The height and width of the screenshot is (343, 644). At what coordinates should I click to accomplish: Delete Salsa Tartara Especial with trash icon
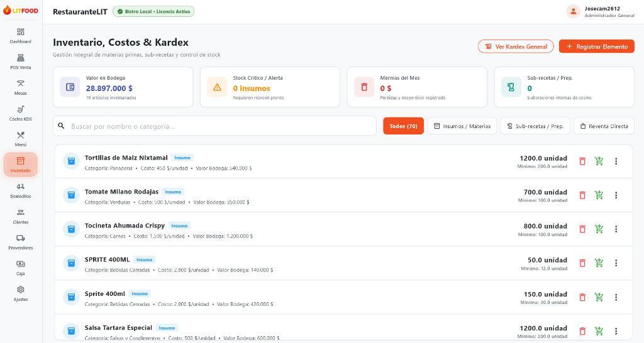pyautogui.click(x=582, y=331)
